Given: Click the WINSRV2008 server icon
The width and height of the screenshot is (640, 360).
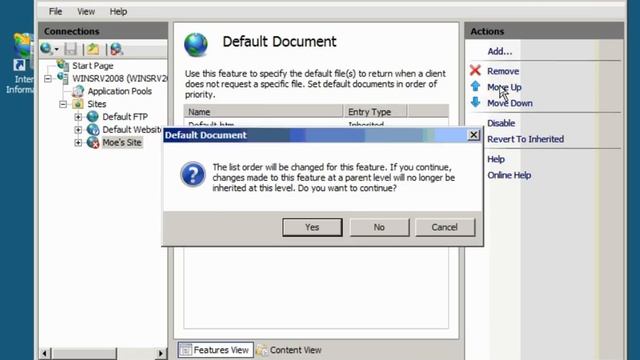Looking at the screenshot, I should tap(63, 78).
